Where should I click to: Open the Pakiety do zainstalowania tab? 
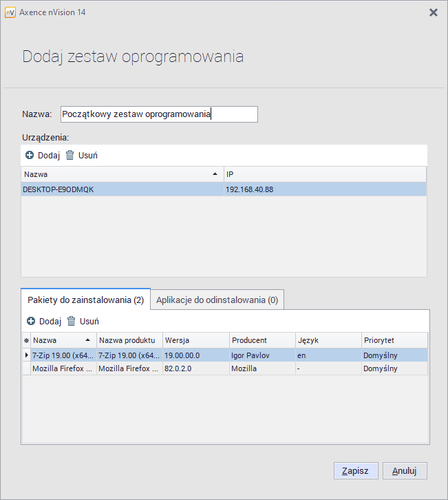coord(85,300)
